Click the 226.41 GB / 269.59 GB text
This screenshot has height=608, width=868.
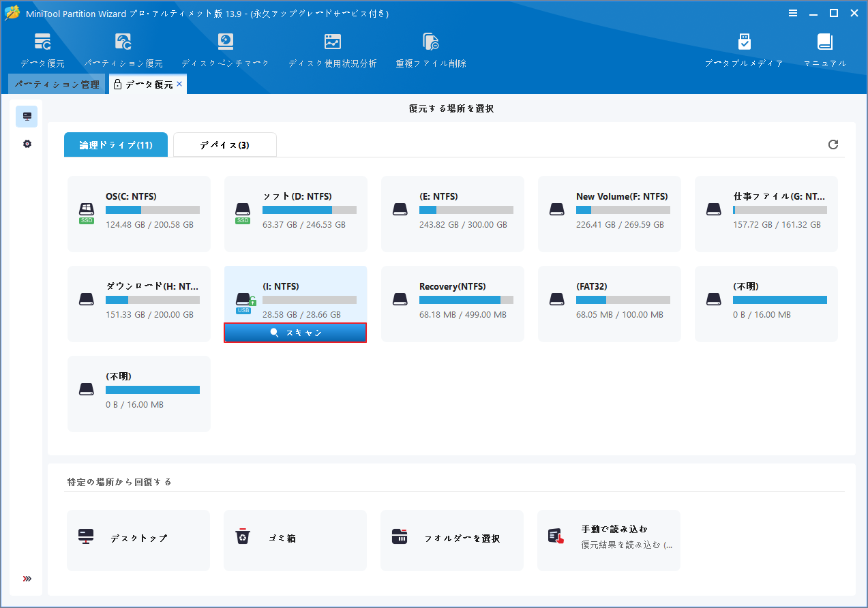point(620,225)
